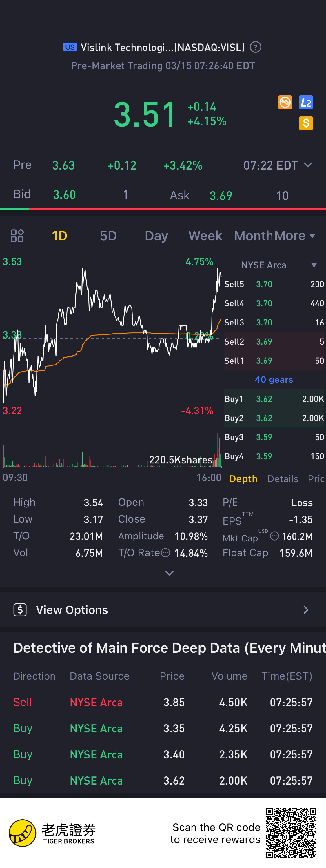Switch to the Day chart tab

(x=156, y=236)
